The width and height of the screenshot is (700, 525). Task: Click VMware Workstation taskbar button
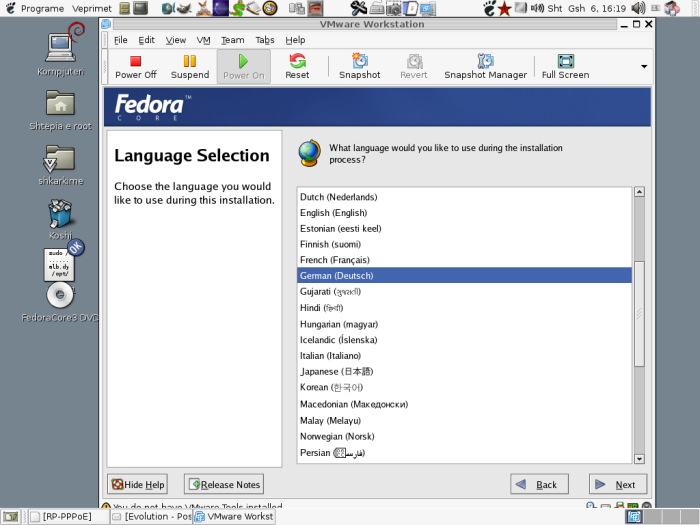234,517
